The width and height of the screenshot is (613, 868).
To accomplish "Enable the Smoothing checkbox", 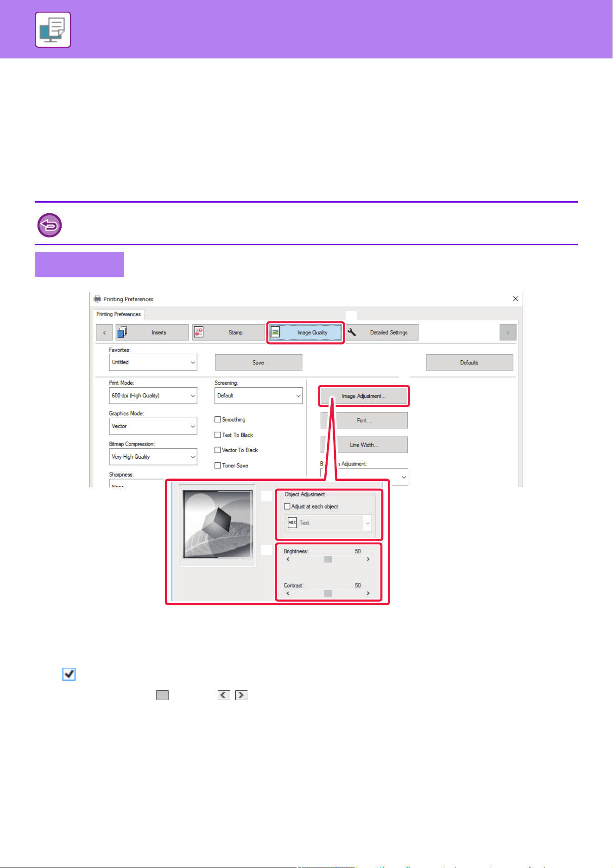I will pyautogui.click(x=217, y=419).
